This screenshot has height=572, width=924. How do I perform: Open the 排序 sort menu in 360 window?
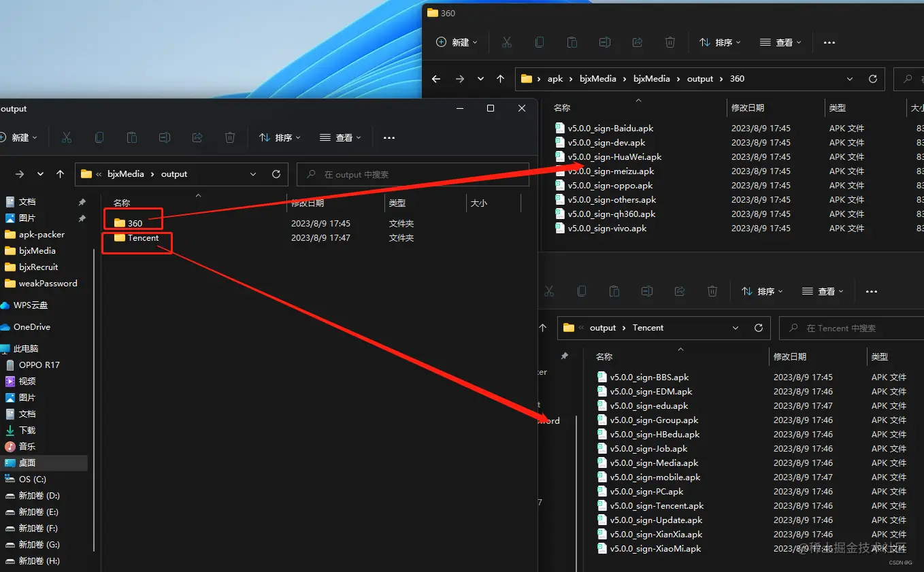pyautogui.click(x=721, y=42)
